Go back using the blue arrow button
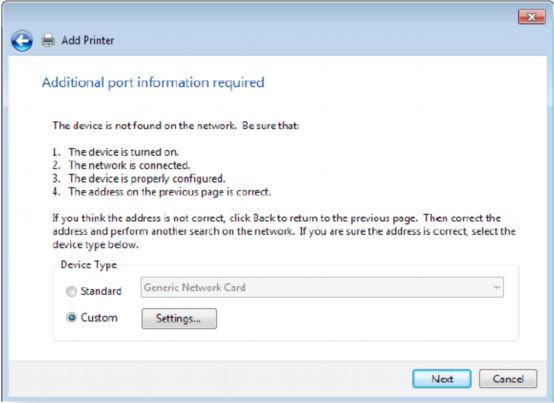Viewport: 554px width, 403px height. 22,41
